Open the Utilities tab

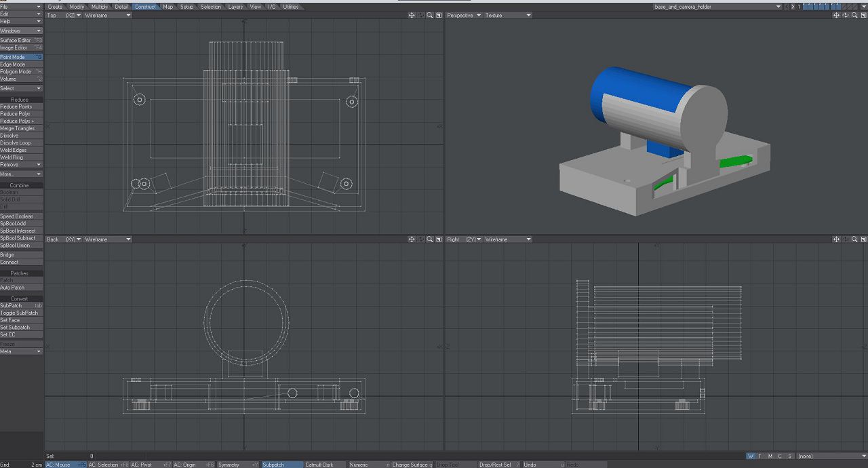point(290,7)
